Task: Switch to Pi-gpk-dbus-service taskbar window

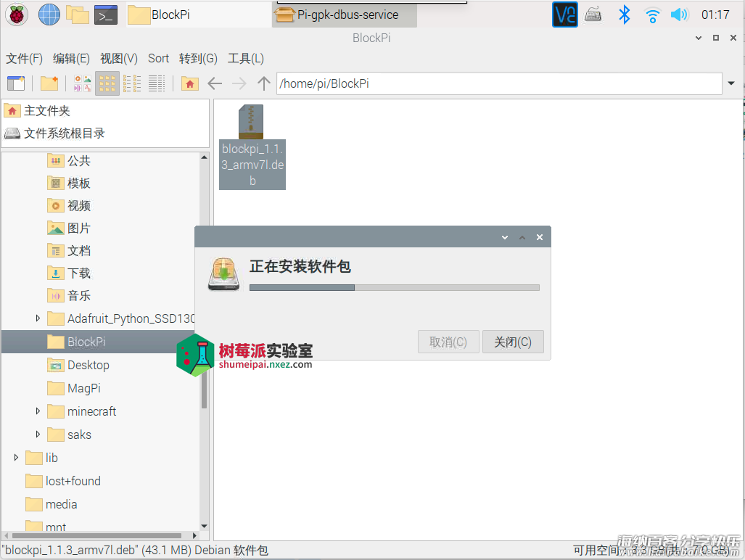Action: click(x=345, y=15)
